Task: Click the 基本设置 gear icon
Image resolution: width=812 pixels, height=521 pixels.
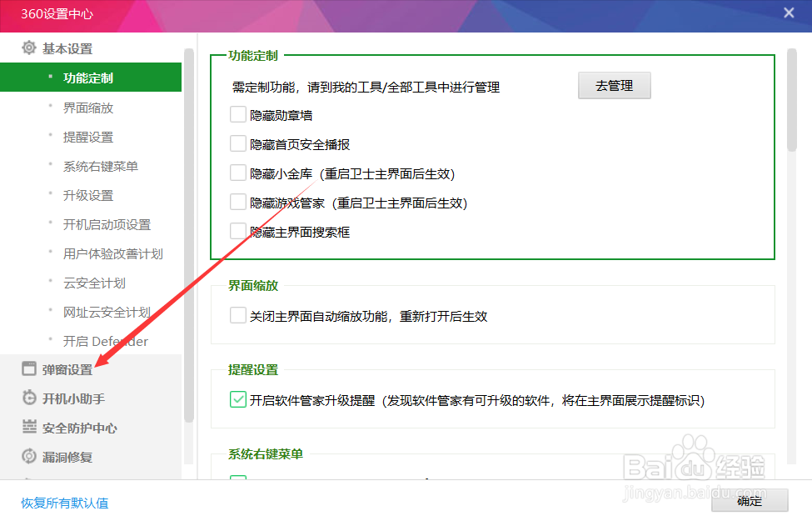Action: coord(29,48)
